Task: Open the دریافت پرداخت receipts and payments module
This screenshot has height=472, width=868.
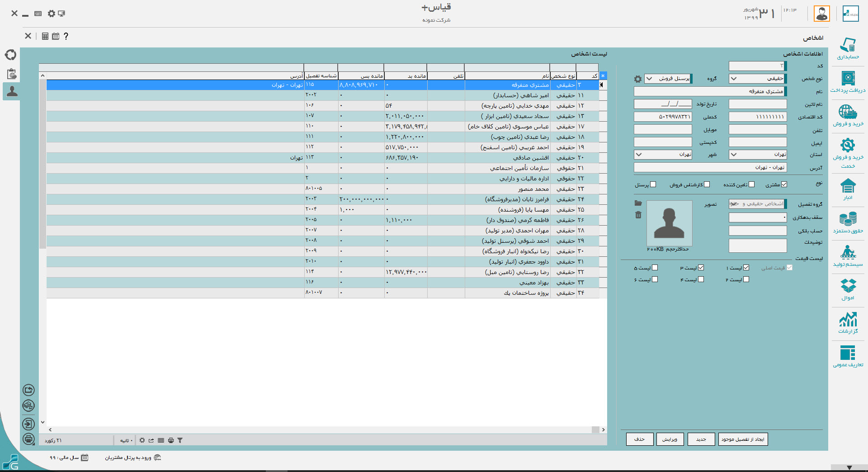Action: click(x=848, y=82)
